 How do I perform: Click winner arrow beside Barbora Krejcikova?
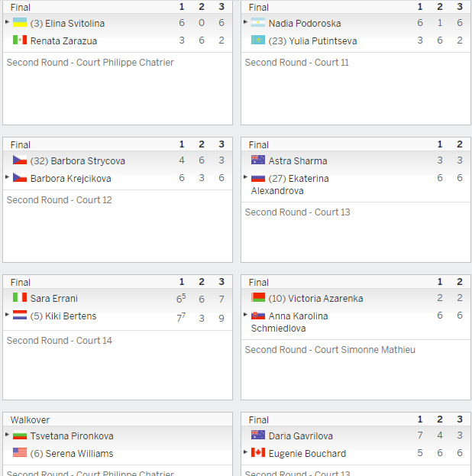tap(8, 176)
